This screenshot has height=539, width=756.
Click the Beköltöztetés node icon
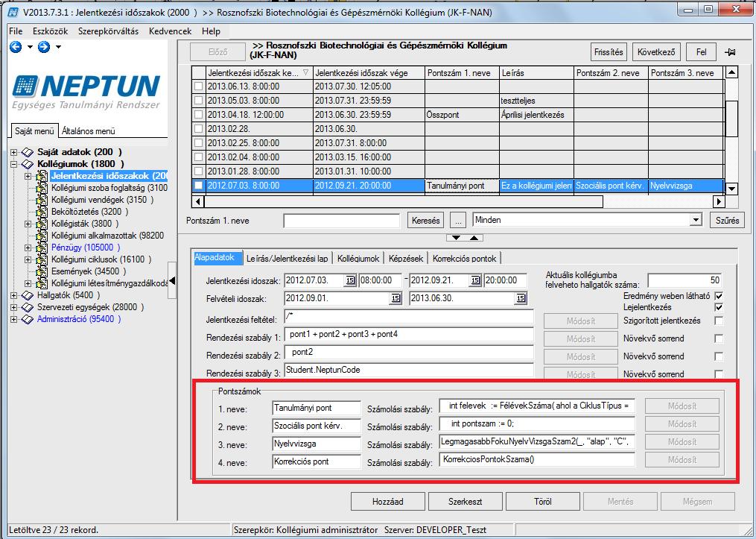[x=43, y=212]
